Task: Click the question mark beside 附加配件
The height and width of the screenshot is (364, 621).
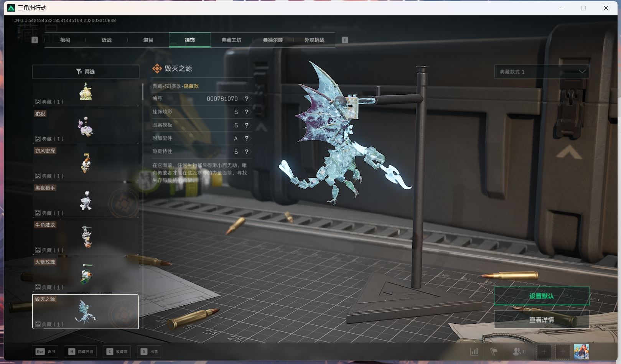Action: [x=247, y=138]
